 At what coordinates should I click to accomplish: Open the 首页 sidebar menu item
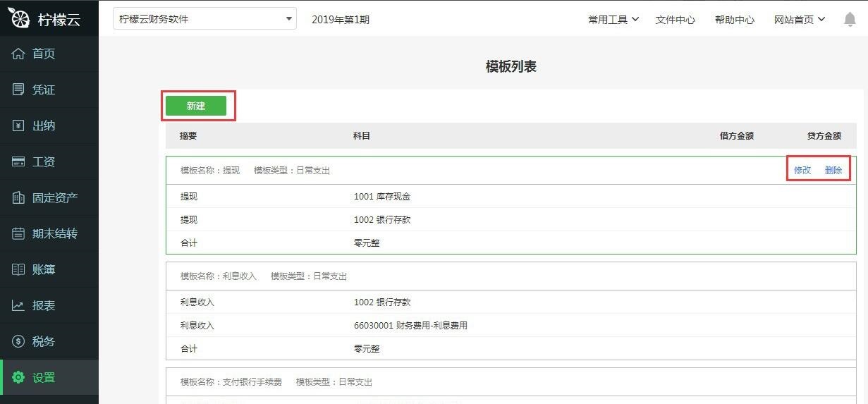(x=49, y=54)
